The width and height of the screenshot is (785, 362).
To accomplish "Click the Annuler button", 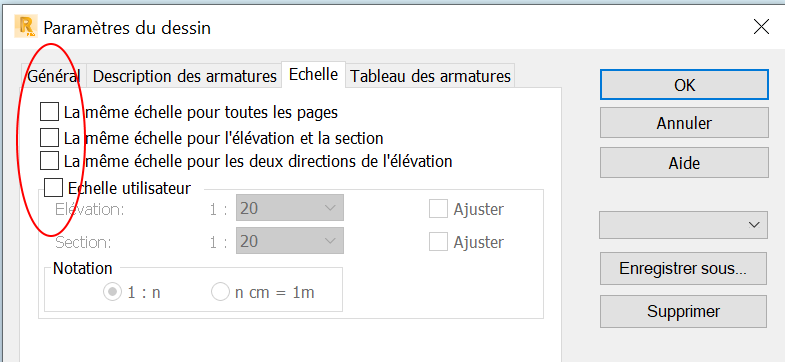I will pos(684,123).
